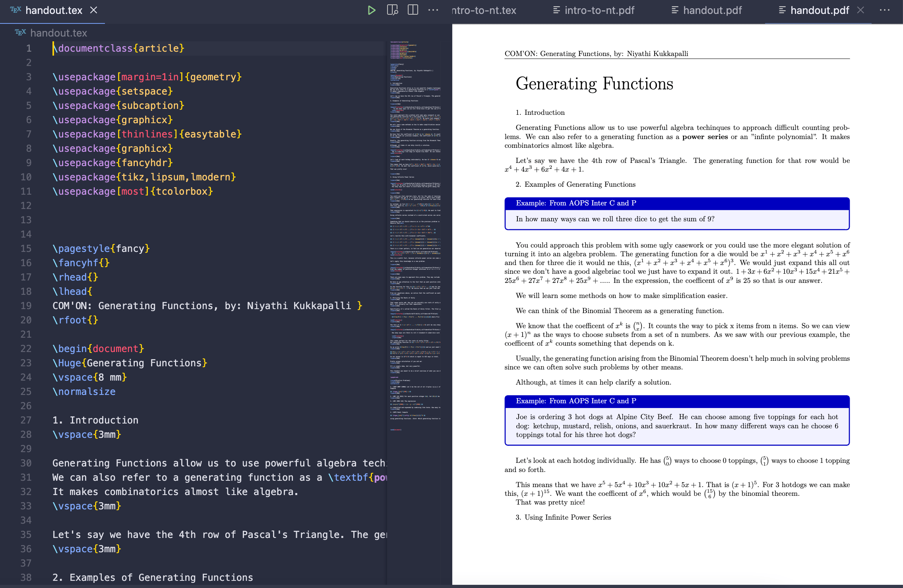The height and width of the screenshot is (588, 903).
Task: Place cursor on \begin{document} line
Action: tap(98, 348)
